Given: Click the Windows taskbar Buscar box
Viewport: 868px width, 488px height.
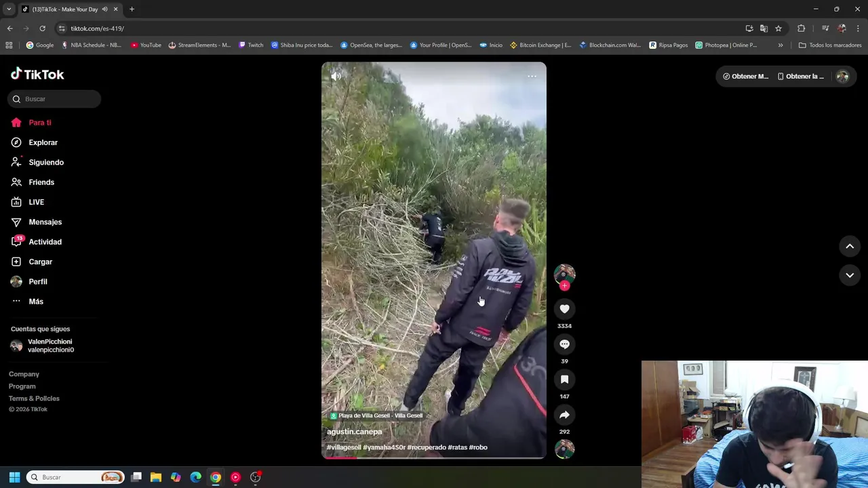Looking at the screenshot, I should pos(75,477).
